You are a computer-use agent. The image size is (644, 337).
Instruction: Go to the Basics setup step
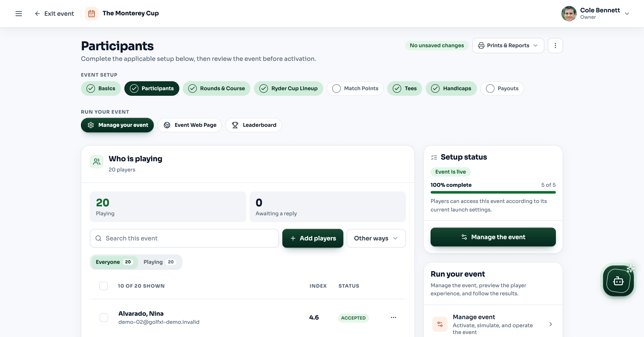point(101,89)
